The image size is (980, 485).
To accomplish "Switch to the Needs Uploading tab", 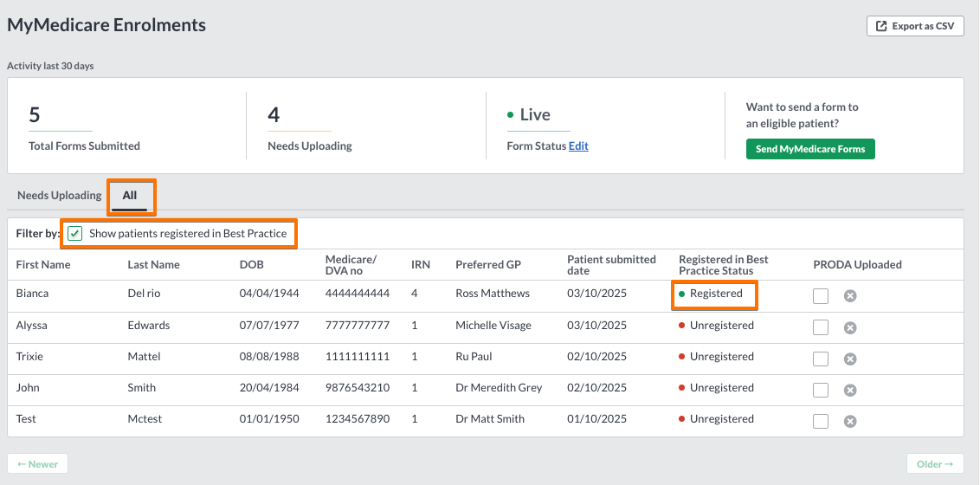I will coord(60,195).
